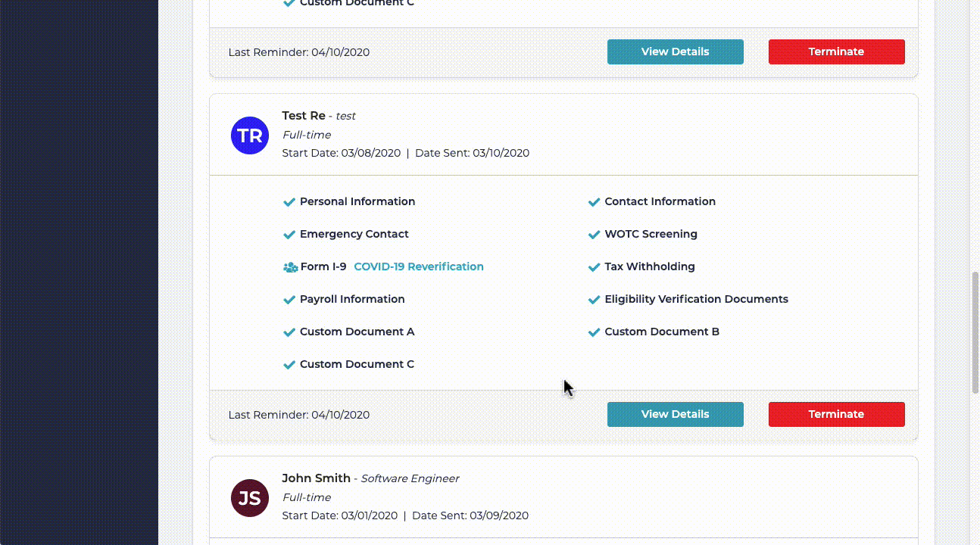Click the Form I-9 people icon
The height and width of the screenshot is (545, 980).
[x=289, y=267]
